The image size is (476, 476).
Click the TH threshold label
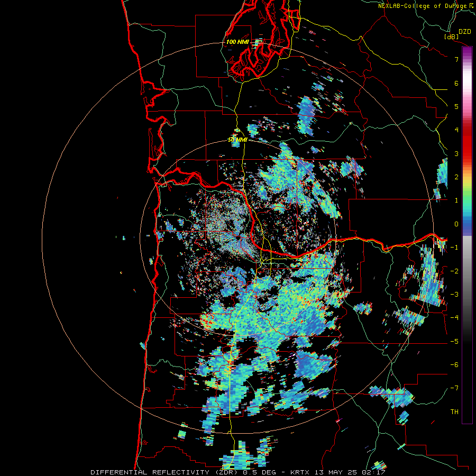(454, 412)
